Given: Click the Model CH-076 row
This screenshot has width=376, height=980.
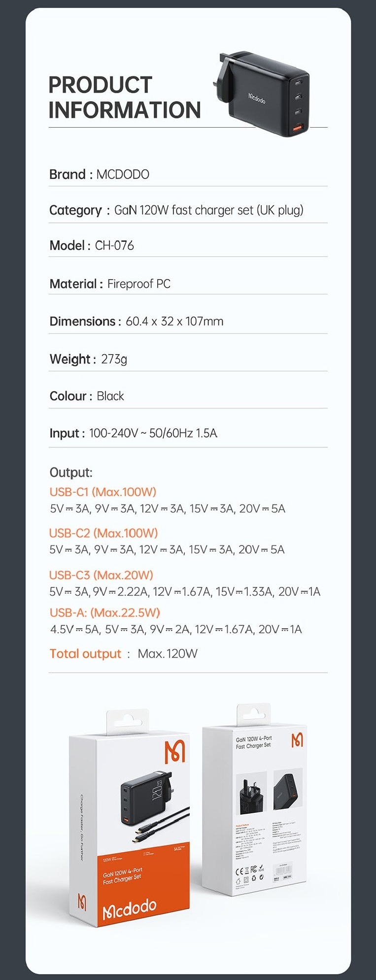Looking at the screenshot, I should [92, 246].
